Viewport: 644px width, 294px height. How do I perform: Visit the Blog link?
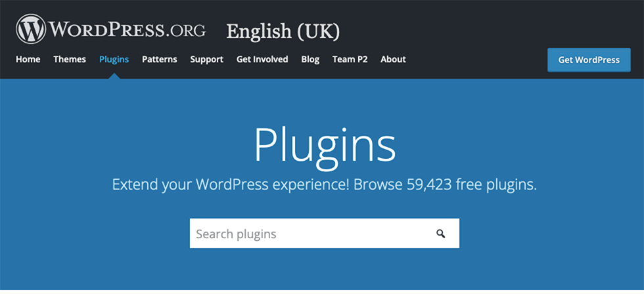point(310,60)
